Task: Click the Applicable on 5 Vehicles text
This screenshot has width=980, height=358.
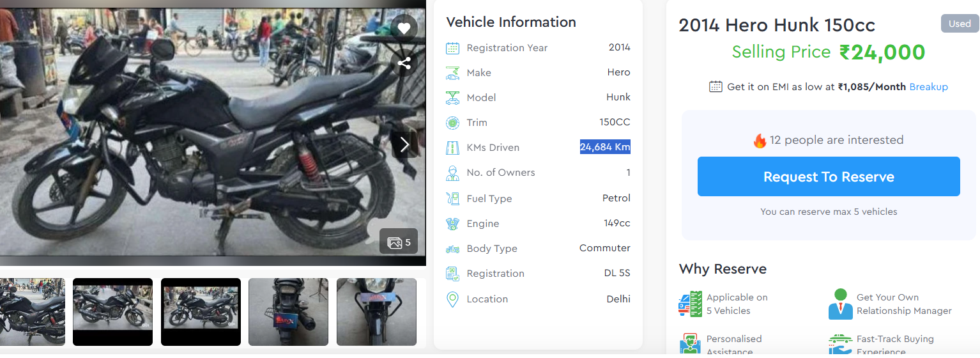Action: (x=737, y=304)
